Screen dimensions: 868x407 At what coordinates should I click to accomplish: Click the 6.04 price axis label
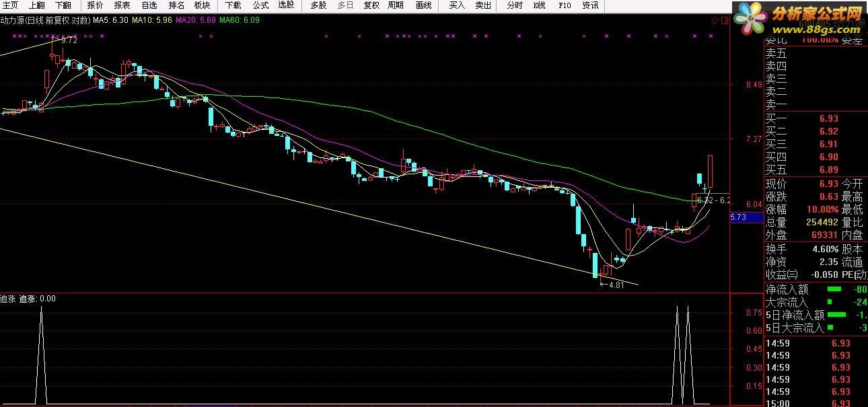(x=754, y=203)
